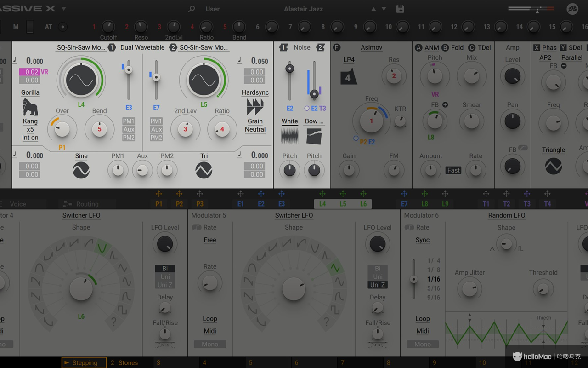Grab the T3 modulation drag handle

[x=527, y=194]
